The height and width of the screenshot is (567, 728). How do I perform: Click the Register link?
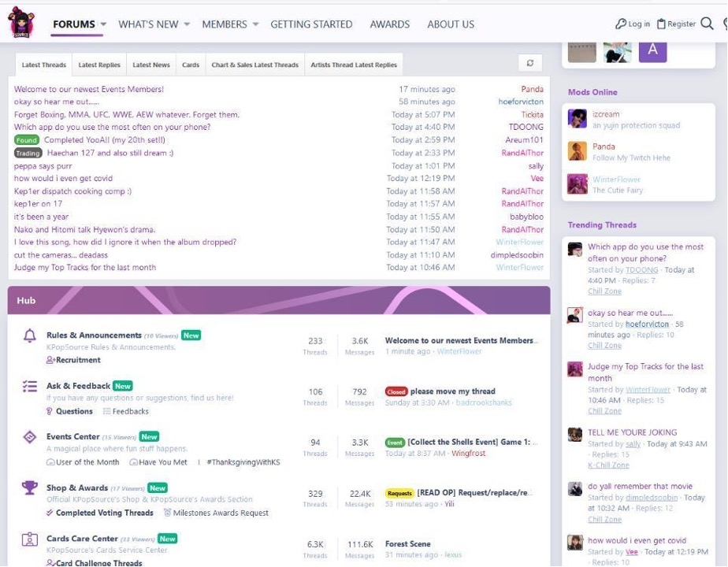point(682,24)
